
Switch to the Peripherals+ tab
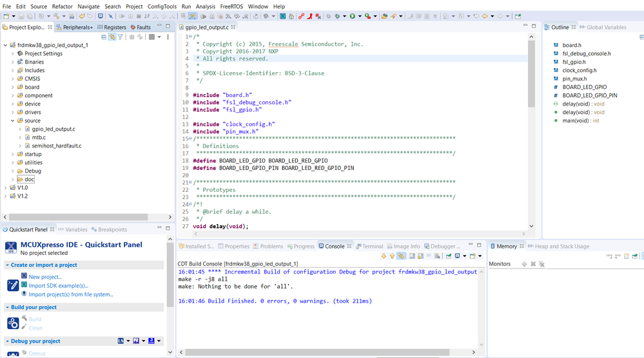tap(75, 27)
